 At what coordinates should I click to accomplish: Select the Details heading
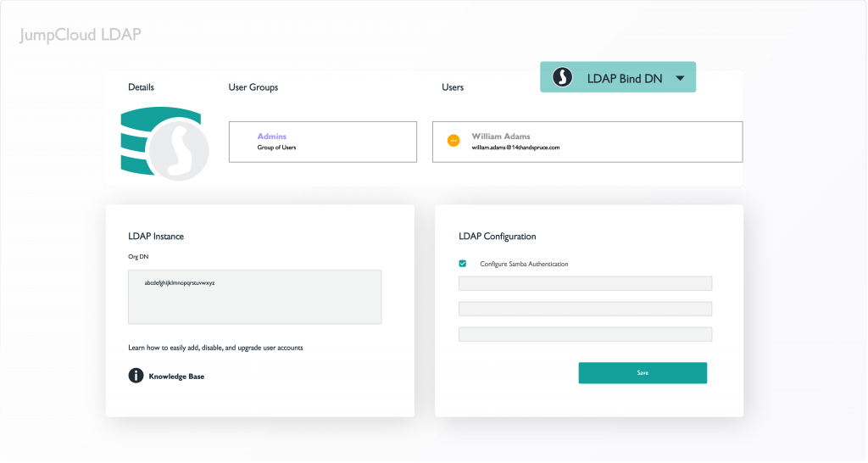(x=142, y=87)
